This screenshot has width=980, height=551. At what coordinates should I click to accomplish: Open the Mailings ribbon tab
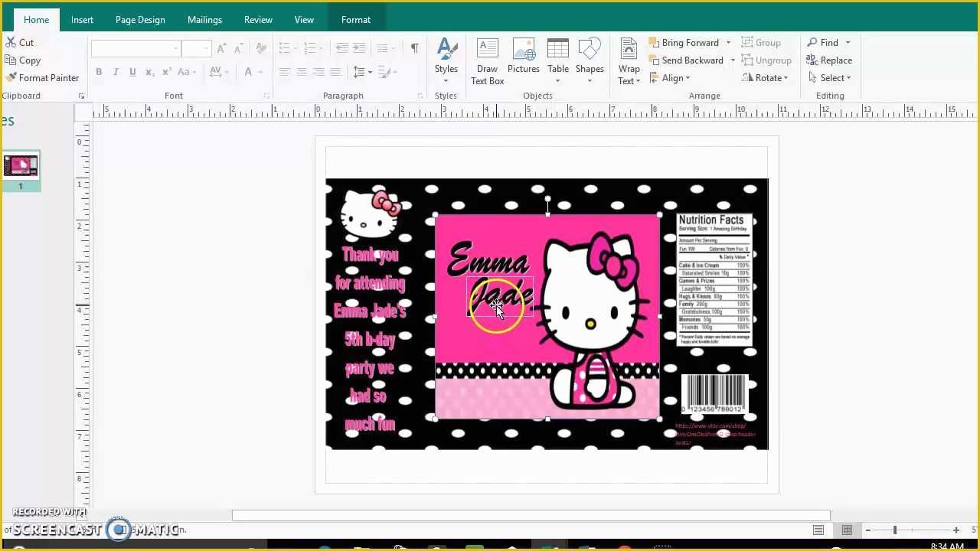204,20
